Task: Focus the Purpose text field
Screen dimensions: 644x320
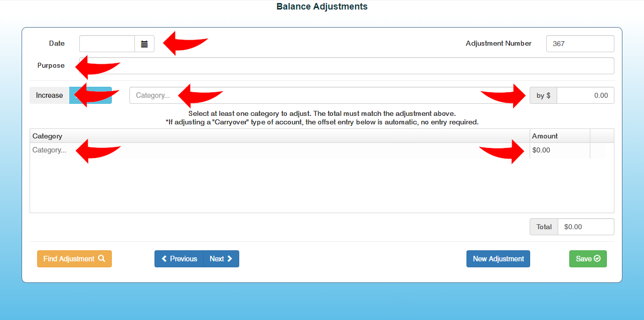Action: 345,66
